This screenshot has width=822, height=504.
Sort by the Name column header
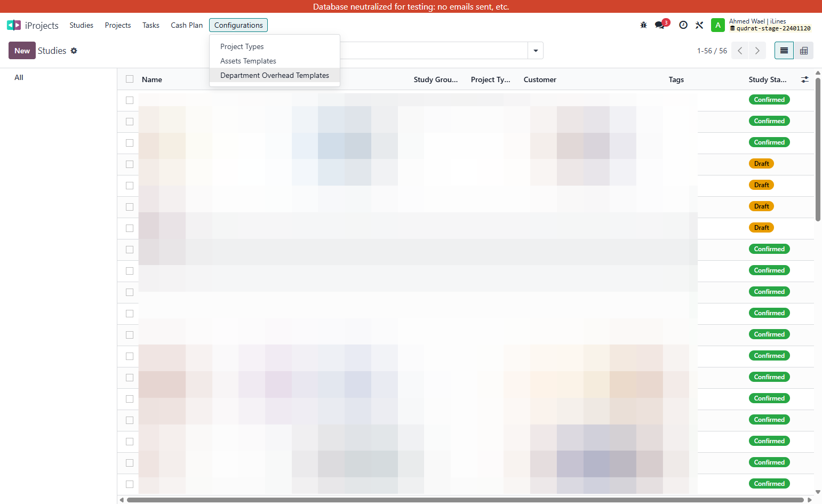tap(152, 79)
